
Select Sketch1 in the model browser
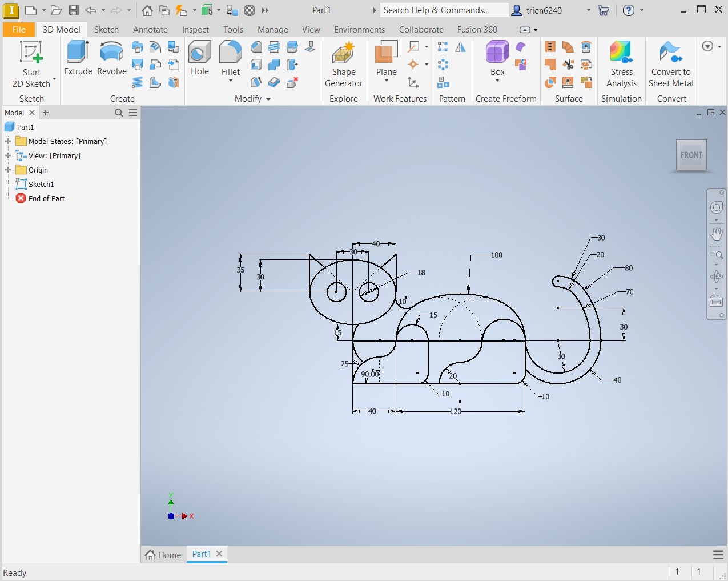[x=41, y=184]
